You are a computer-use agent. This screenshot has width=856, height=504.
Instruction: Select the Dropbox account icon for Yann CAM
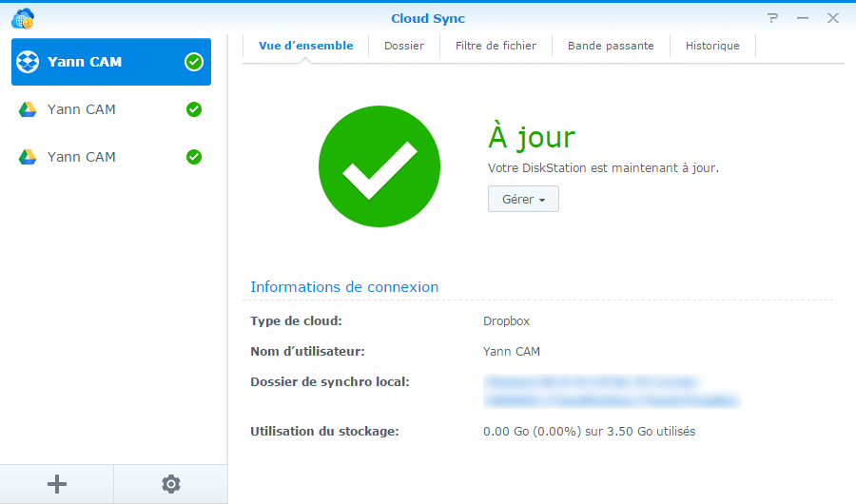point(28,62)
